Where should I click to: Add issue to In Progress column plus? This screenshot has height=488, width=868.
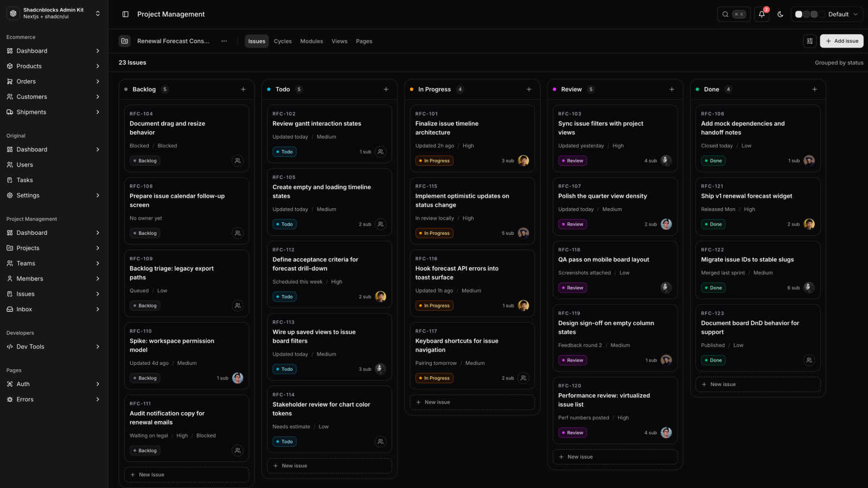coord(529,89)
